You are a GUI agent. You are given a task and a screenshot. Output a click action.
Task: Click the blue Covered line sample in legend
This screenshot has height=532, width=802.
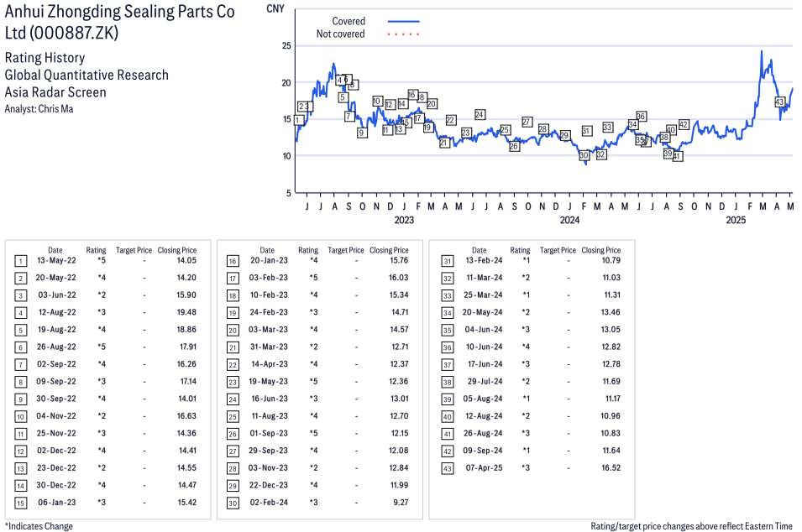tap(404, 22)
